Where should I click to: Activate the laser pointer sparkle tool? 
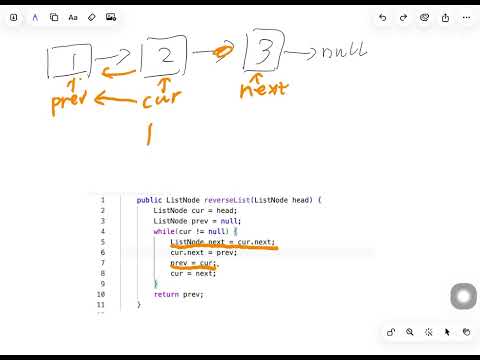click(428, 332)
